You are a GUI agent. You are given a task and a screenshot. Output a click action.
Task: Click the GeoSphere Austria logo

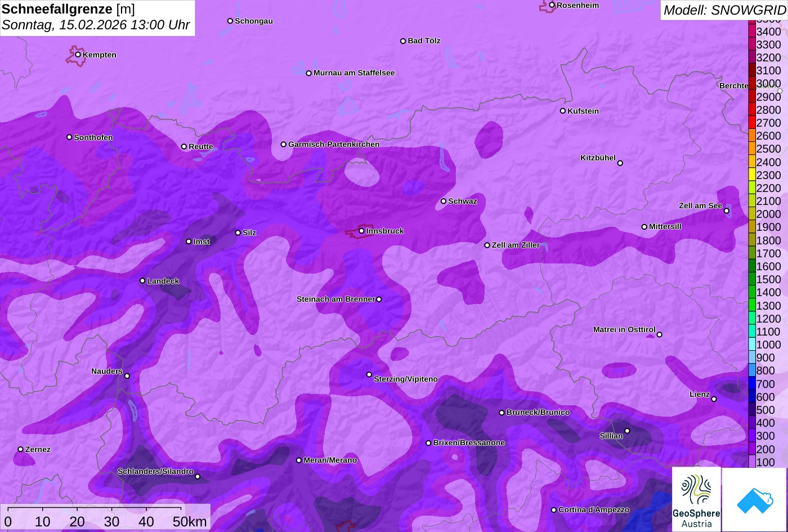pos(696,499)
